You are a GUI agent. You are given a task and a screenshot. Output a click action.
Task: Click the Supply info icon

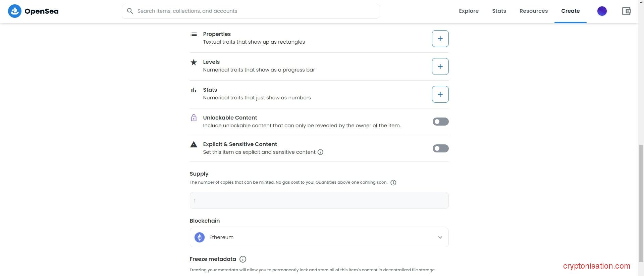coord(393,183)
